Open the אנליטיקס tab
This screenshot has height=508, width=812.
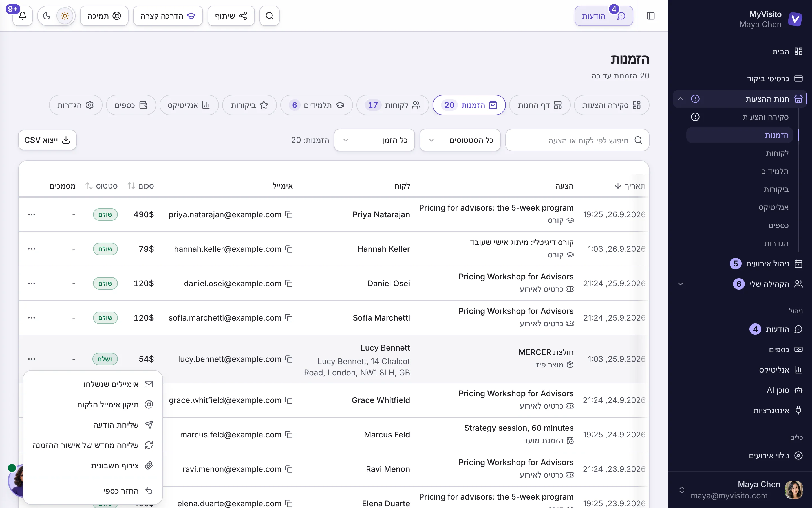pos(189,105)
